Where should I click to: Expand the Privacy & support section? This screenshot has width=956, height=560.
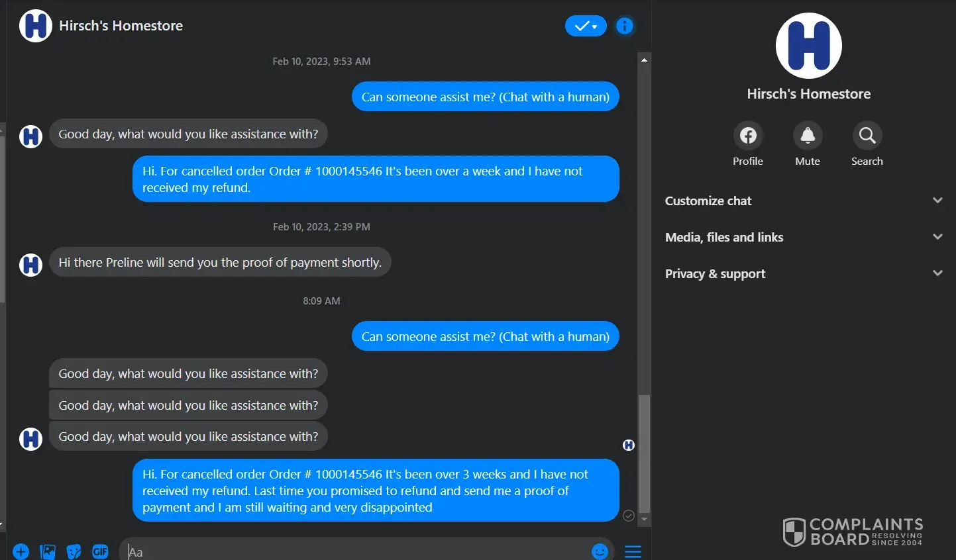pos(804,273)
